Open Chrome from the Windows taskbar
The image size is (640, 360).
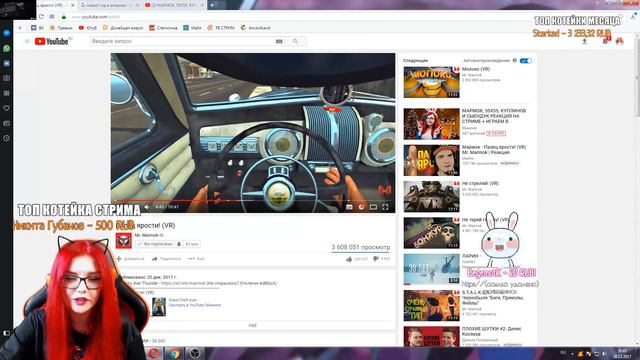[174, 353]
